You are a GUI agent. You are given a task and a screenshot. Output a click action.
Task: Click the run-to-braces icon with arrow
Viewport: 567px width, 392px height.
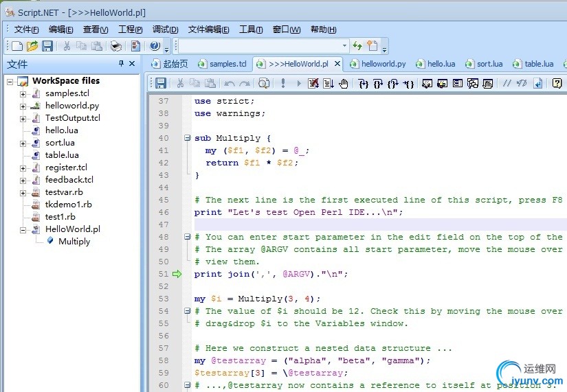coord(408,84)
